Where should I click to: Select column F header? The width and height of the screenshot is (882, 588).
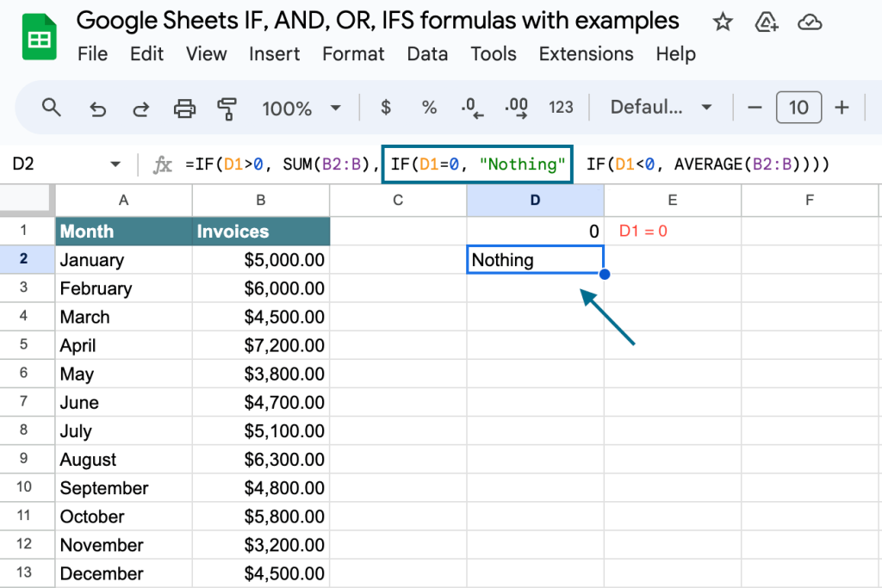[x=810, y=200]
